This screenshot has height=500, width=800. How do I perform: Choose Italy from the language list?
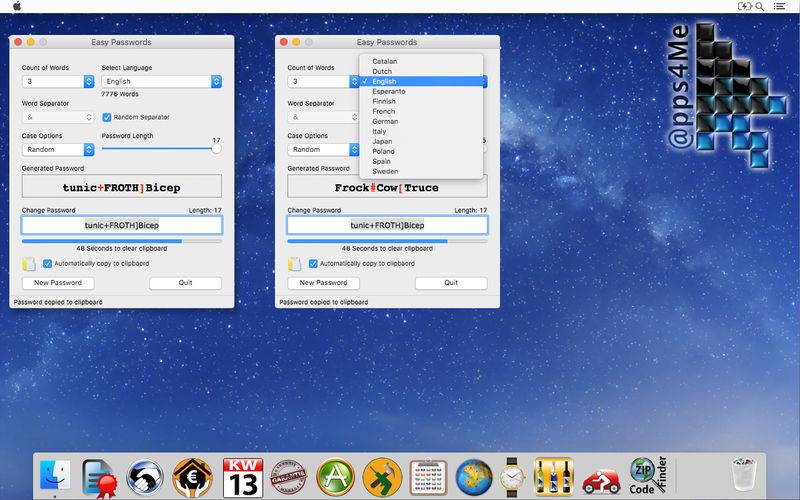[421, 132]
